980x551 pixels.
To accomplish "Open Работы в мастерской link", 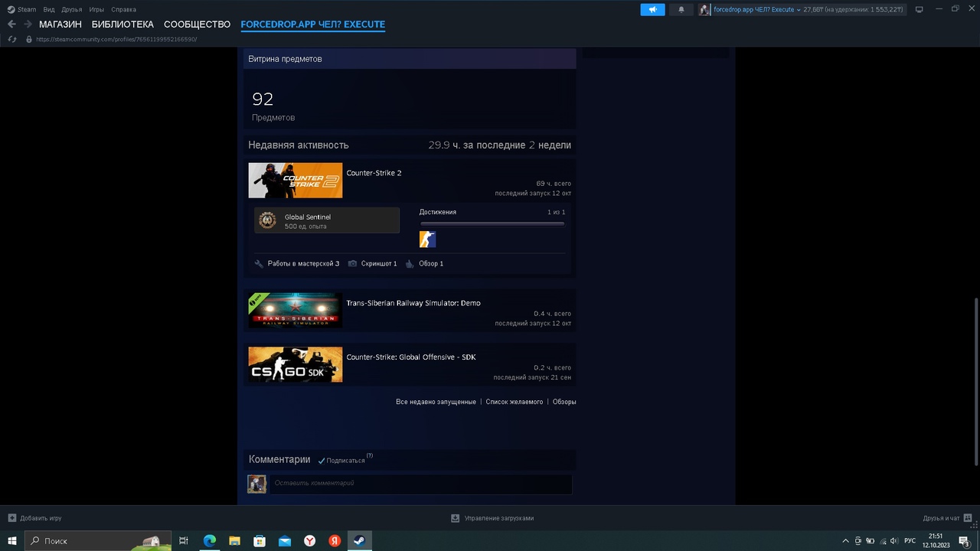I will click(303, 263).
